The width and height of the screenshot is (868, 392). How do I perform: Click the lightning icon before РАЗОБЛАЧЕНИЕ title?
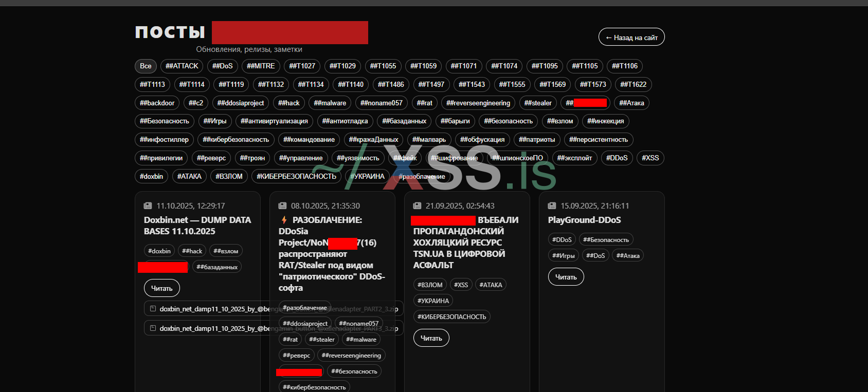(x=284, y=220)
